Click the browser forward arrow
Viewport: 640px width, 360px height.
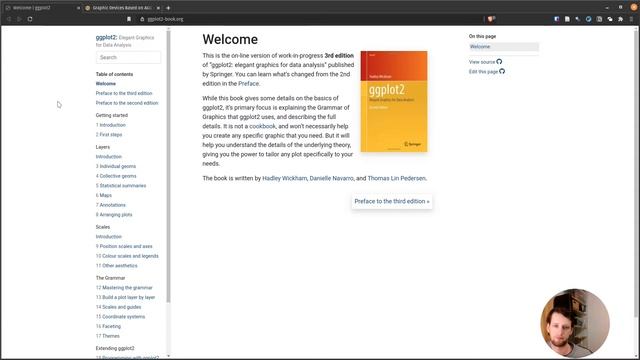click(19, 19)
